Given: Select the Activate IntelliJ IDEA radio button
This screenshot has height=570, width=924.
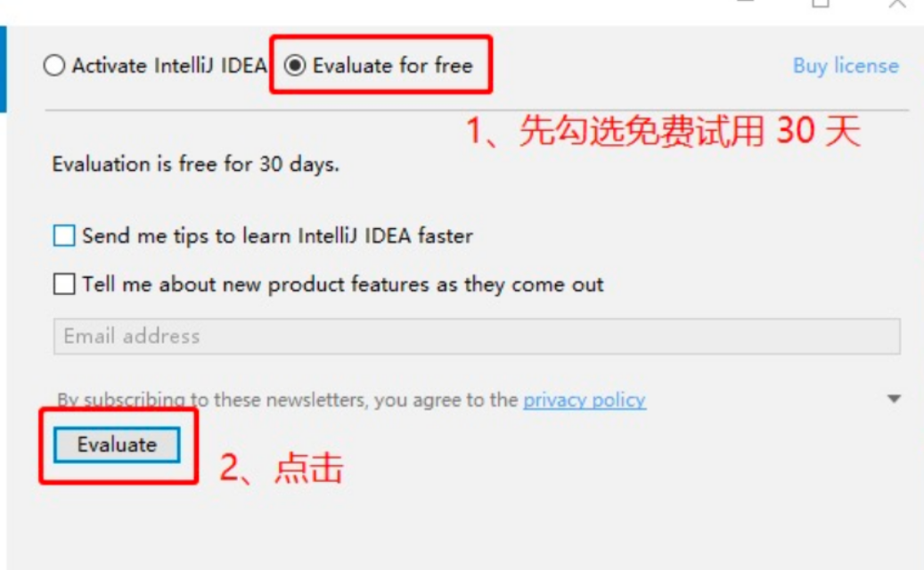Looking at the screenshot, I should tap(54, 65).
